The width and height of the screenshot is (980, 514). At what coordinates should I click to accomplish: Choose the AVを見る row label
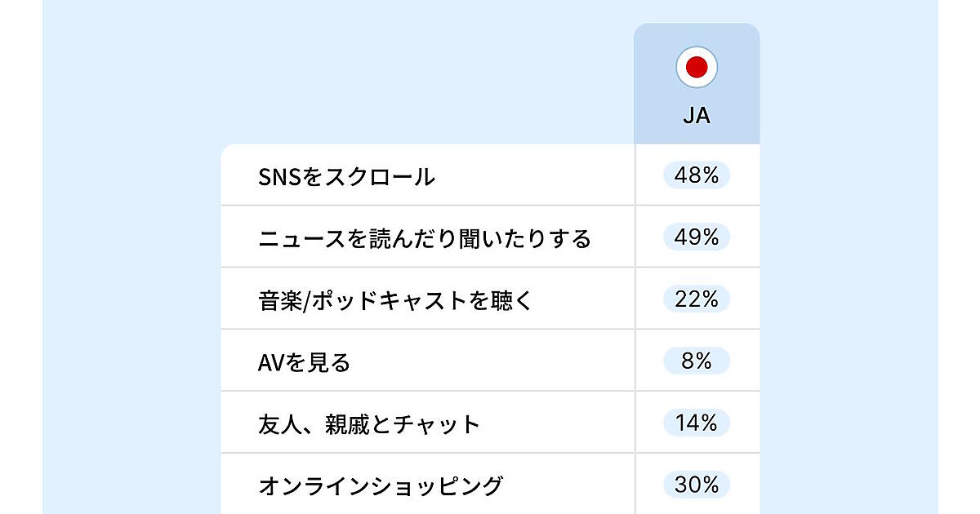(x=304, y=362)
